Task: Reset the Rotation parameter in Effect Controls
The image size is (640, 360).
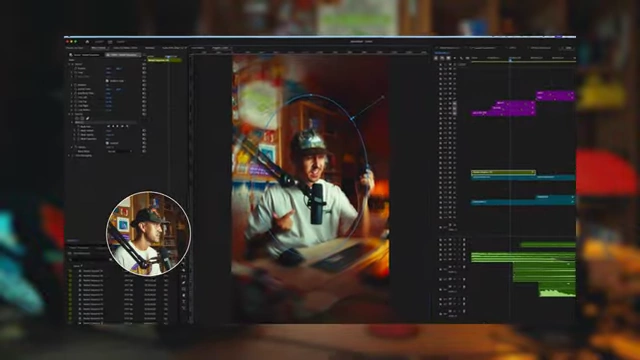Action: point(144,85)
